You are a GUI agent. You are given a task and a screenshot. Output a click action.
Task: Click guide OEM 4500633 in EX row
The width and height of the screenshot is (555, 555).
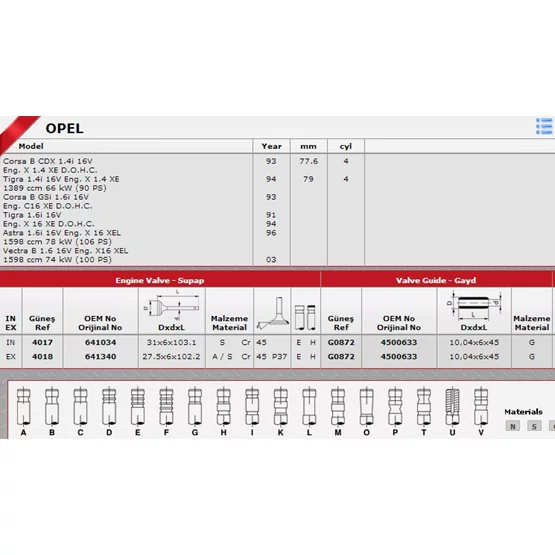pyautogui.click(x=399, y=356)
